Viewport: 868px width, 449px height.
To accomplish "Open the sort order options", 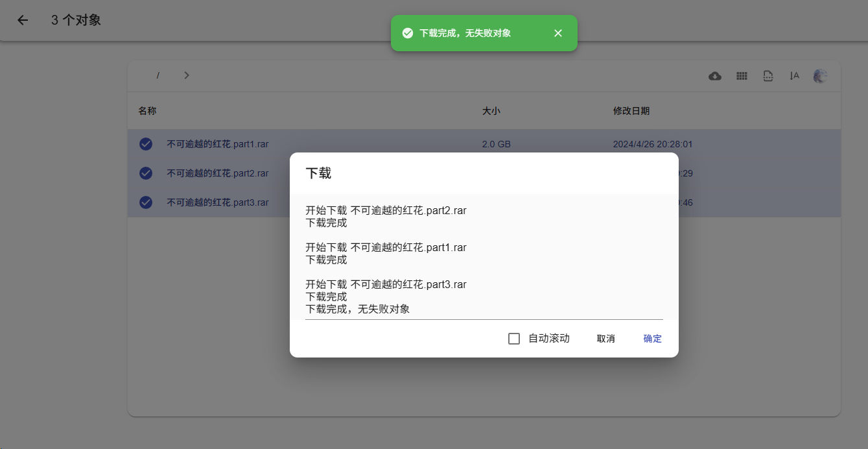I will pos(793,76).
